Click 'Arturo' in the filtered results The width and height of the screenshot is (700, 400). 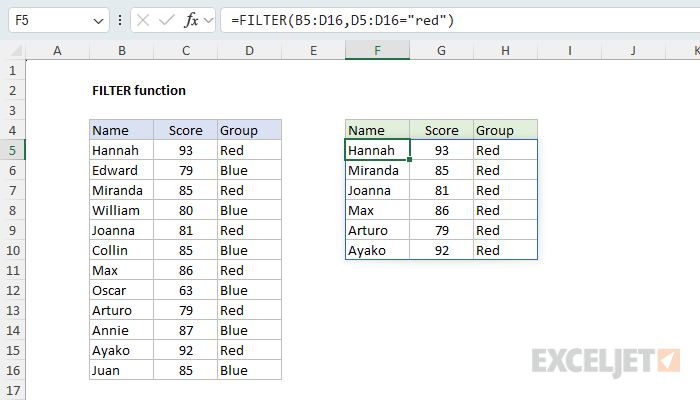377,230
